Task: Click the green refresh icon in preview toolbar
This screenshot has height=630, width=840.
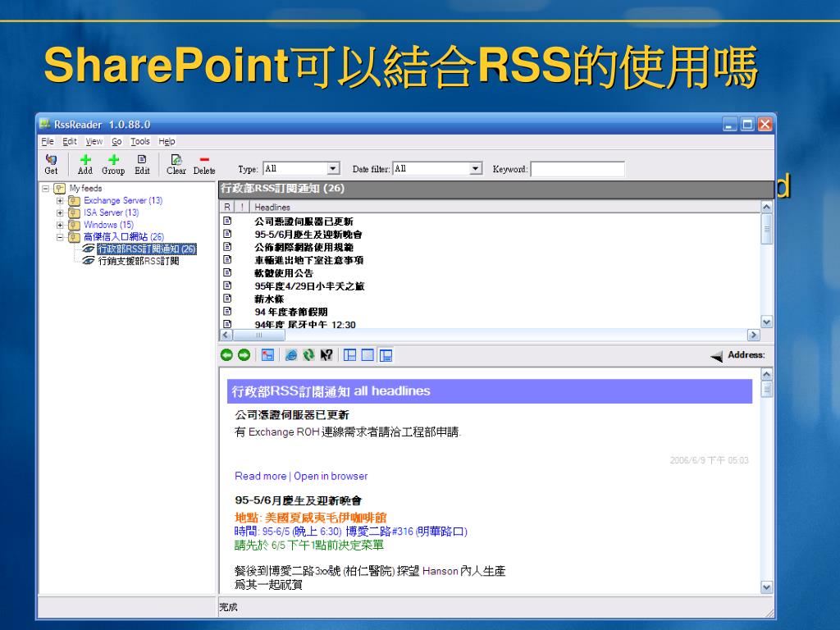Action: point(308,354)
